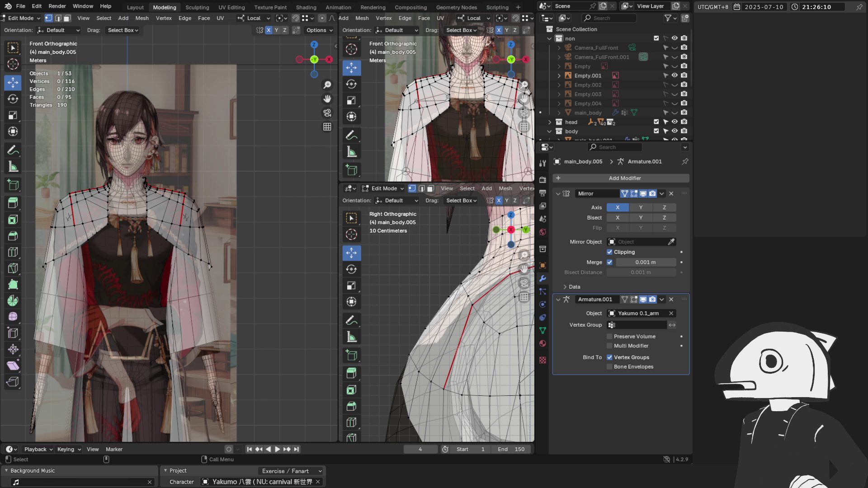Click the outliner Search field
Image resolution: width=868 pixels, height=488 pixels.
[x=610, y=18]
